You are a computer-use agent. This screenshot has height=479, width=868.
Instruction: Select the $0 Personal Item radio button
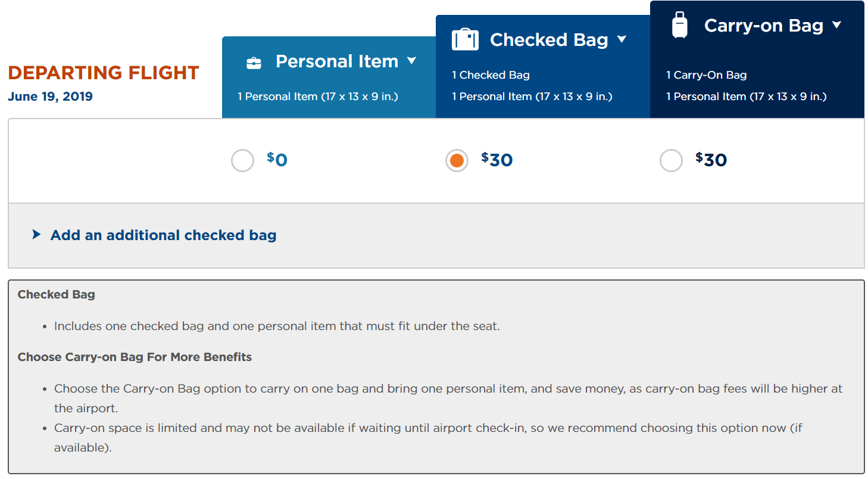point(242,160)
